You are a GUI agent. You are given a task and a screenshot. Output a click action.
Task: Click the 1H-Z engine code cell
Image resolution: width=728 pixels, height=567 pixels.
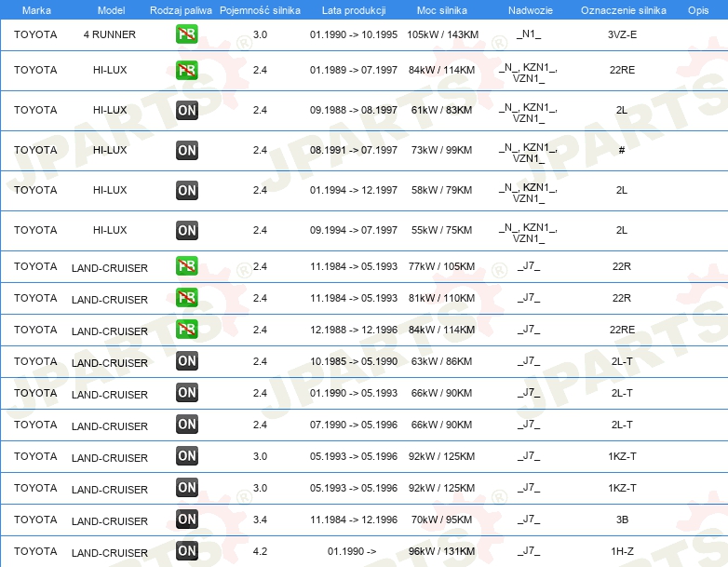[x=622, y=551]
